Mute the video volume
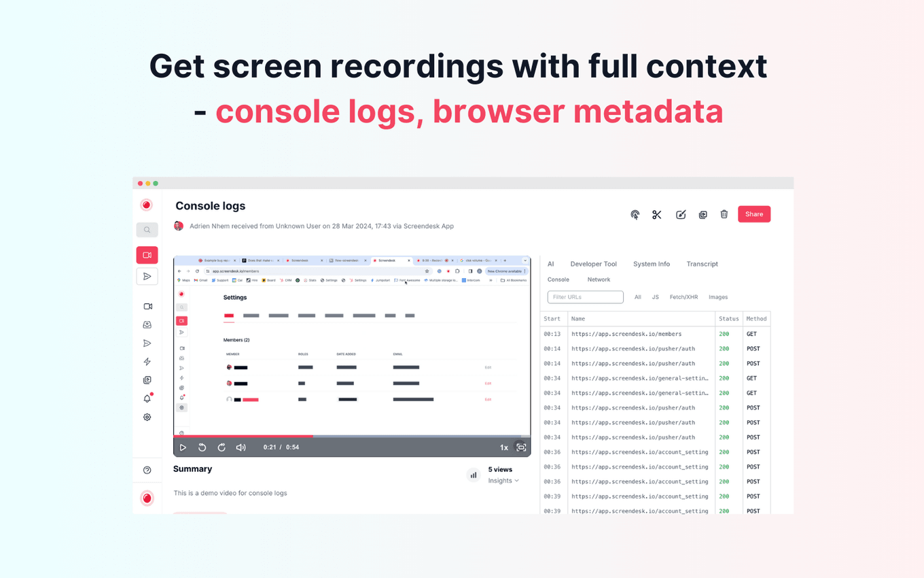The image size is (924, 578). tap(241, 447)
